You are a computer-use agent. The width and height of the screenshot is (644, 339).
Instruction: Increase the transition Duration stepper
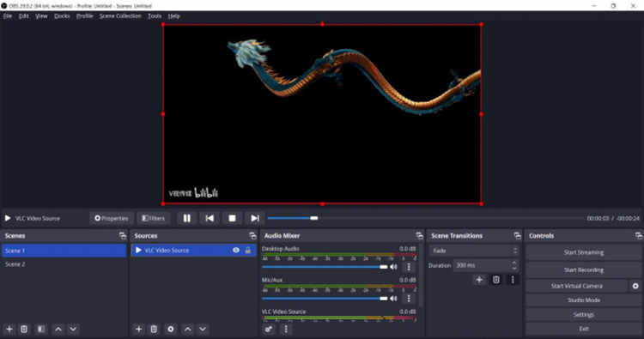(514, 263)
